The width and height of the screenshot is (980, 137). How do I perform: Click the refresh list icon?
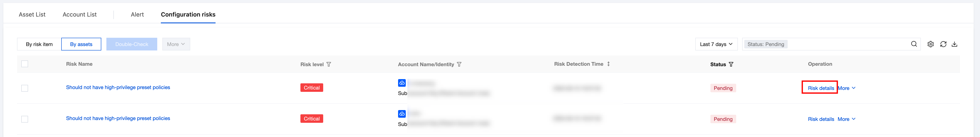(x=943, y=44)
